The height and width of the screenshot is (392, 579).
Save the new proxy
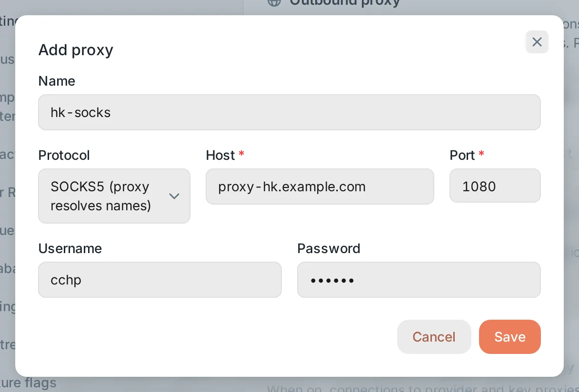pos(510,337)
